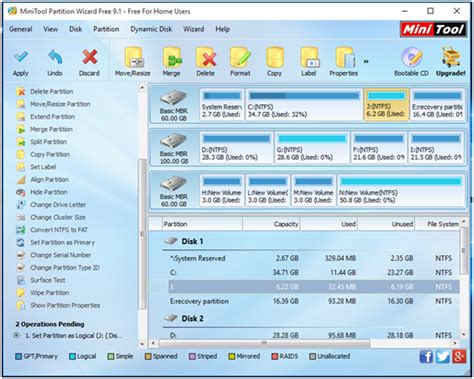Click the Apply checkmark icon

(21, 57)
